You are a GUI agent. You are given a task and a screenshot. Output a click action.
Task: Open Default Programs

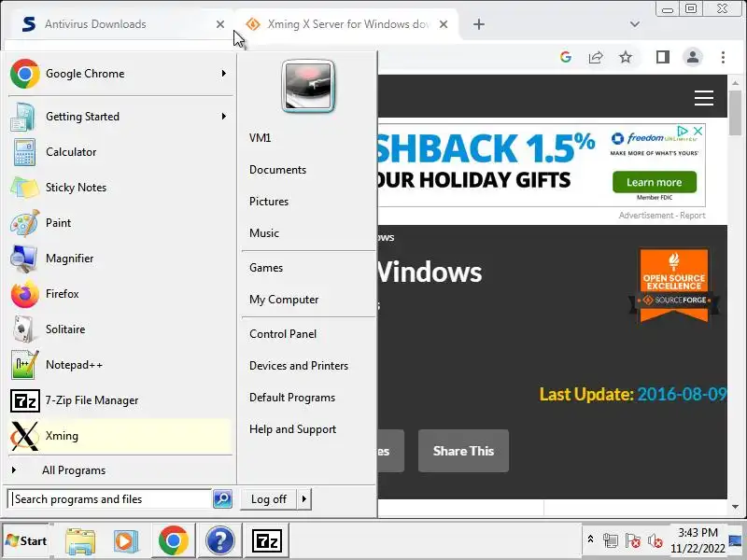(x=292, y=398)
